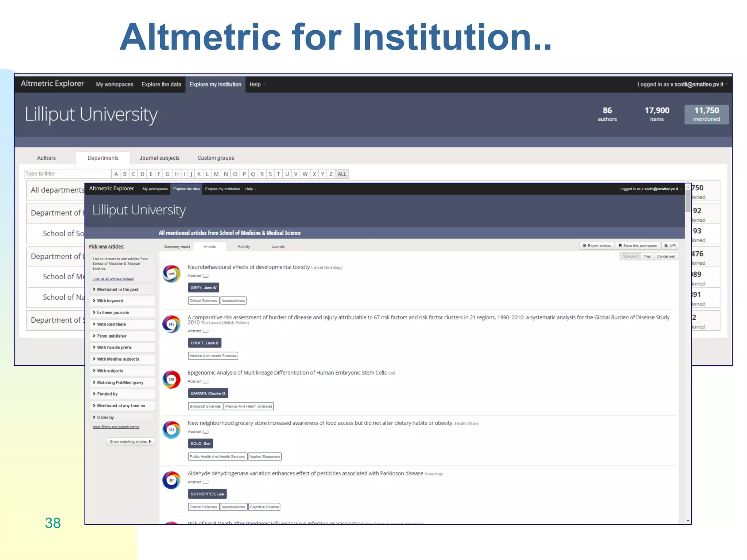Switch to the Activity tab

click(x=244, y=246)
